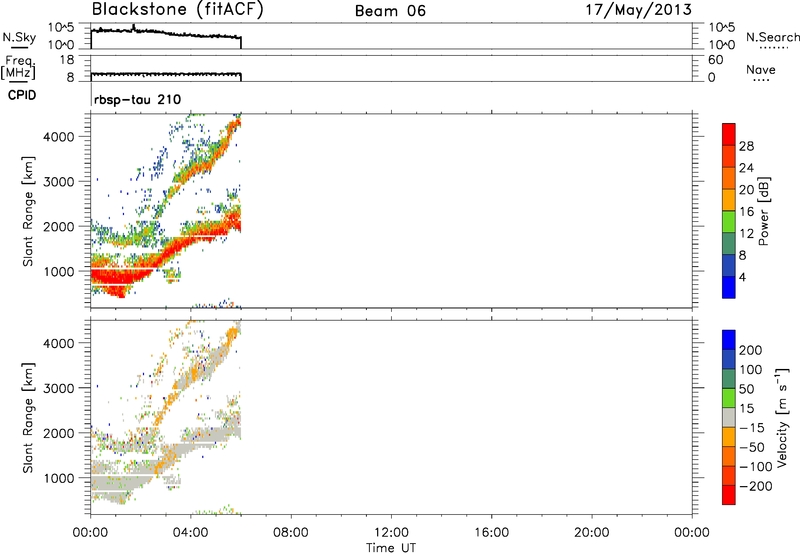Click the red bottom of velocity colorbar
This screenshot has width=800, height=554.
729,495
